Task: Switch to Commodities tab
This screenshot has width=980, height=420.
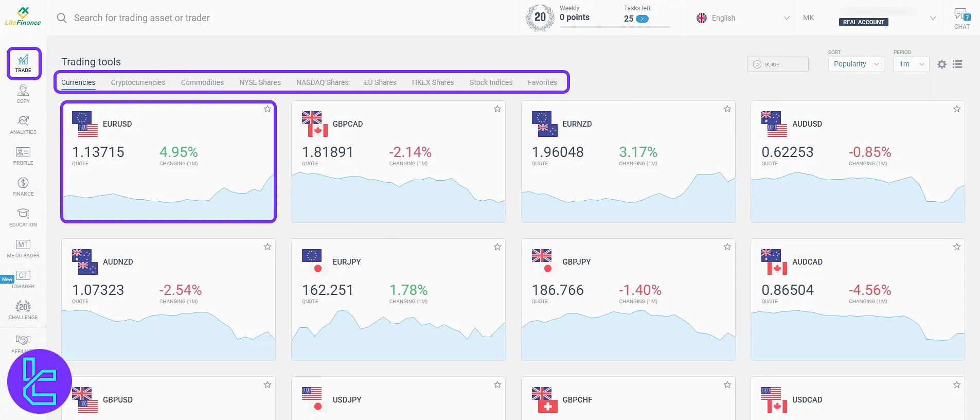Action: pyautogui.click(x=202, y=82)
